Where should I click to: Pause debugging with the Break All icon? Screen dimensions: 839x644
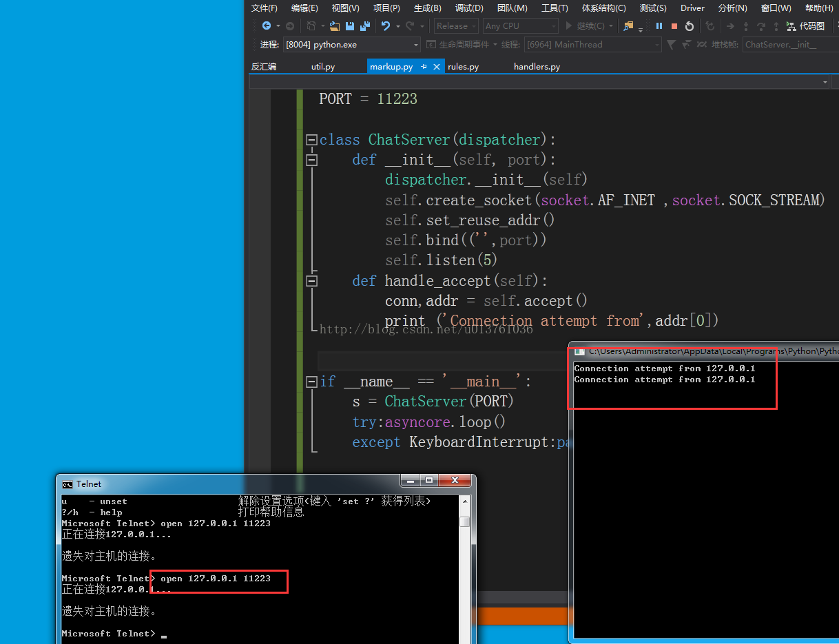(659, 26)
